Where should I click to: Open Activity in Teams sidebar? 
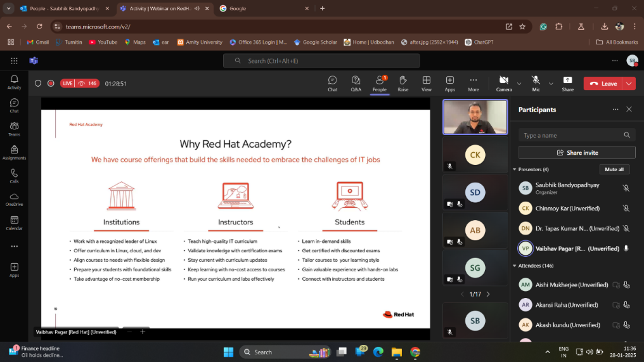[x=15, y=82]
